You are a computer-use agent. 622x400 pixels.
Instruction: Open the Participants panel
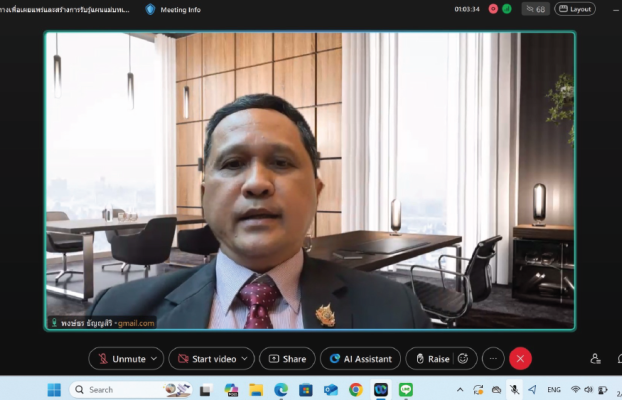595,359
